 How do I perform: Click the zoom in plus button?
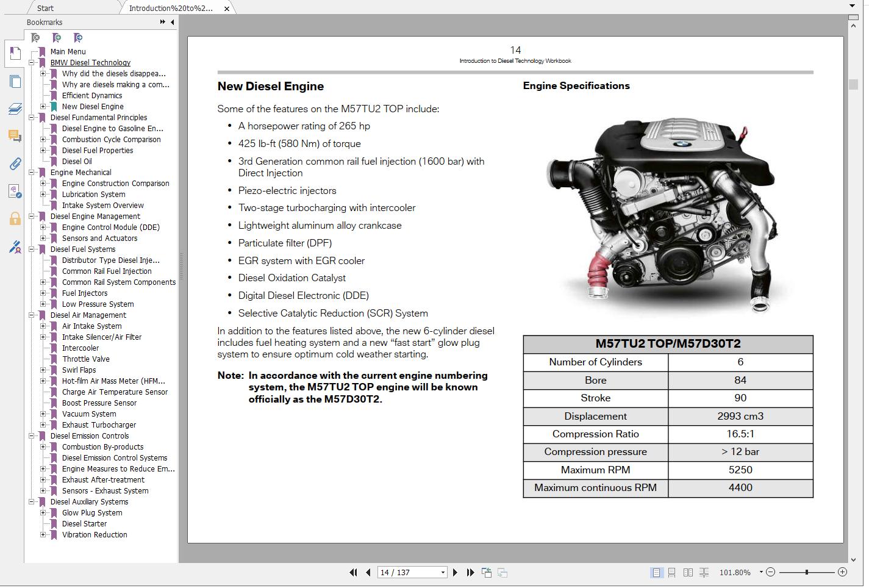coord(842,572)
